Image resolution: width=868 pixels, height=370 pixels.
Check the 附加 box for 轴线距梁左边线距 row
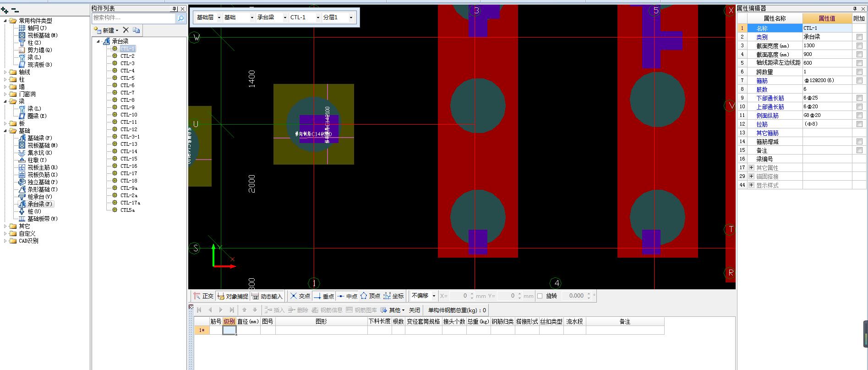point(859,63)
